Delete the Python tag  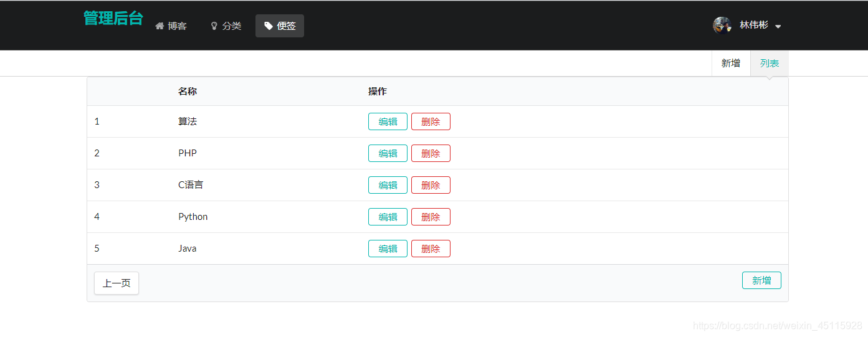point(431,217)
